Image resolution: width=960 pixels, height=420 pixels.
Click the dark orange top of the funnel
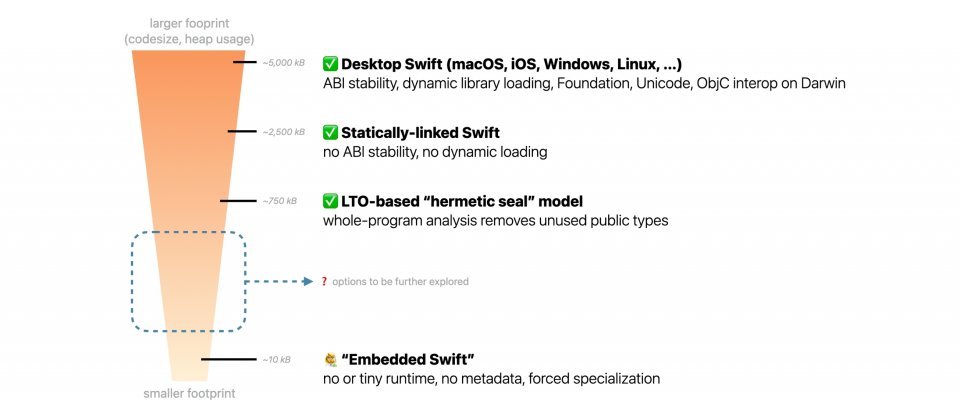[188, 65]
